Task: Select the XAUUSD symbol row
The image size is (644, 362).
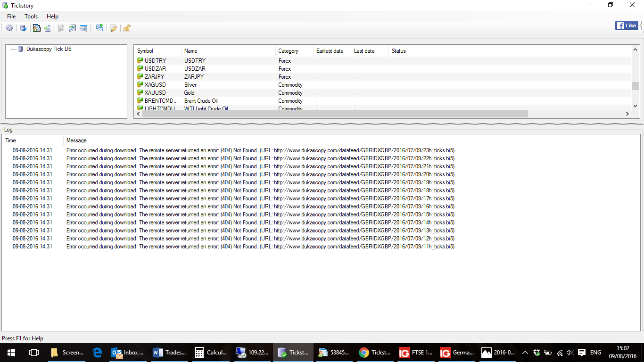Action: [x=383, y=93]
